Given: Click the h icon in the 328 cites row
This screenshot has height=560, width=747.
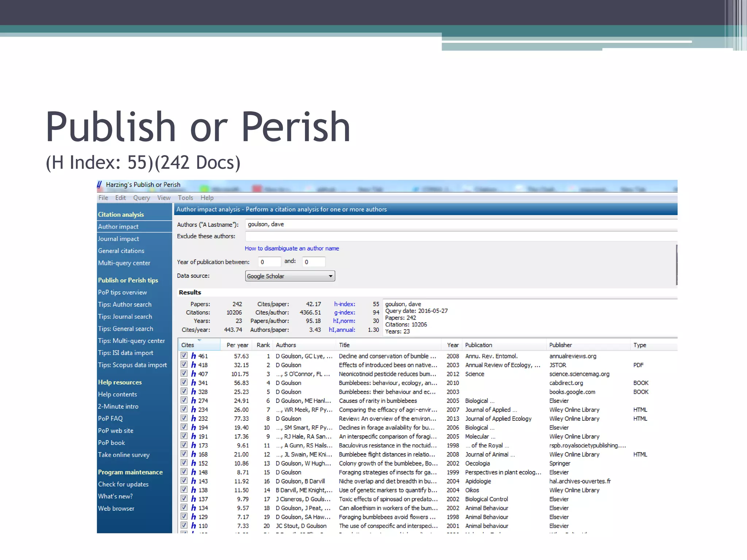Looking at the screenshot, I should [x=193, y=392].
